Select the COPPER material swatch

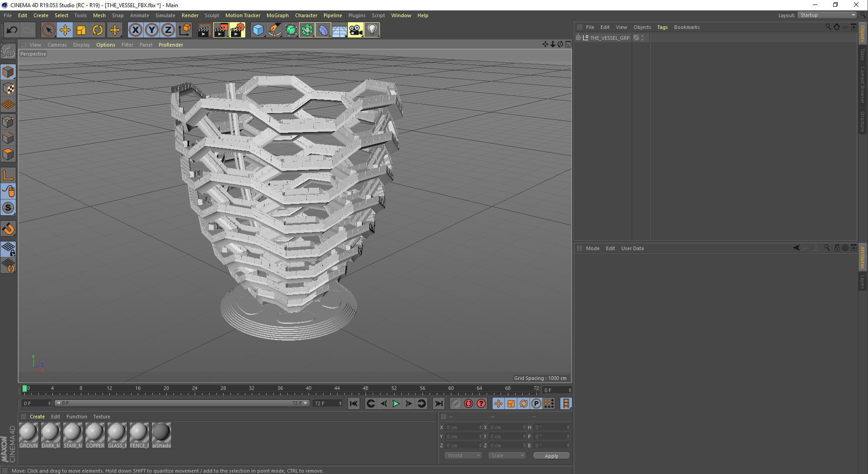click(x=95, y=436)
